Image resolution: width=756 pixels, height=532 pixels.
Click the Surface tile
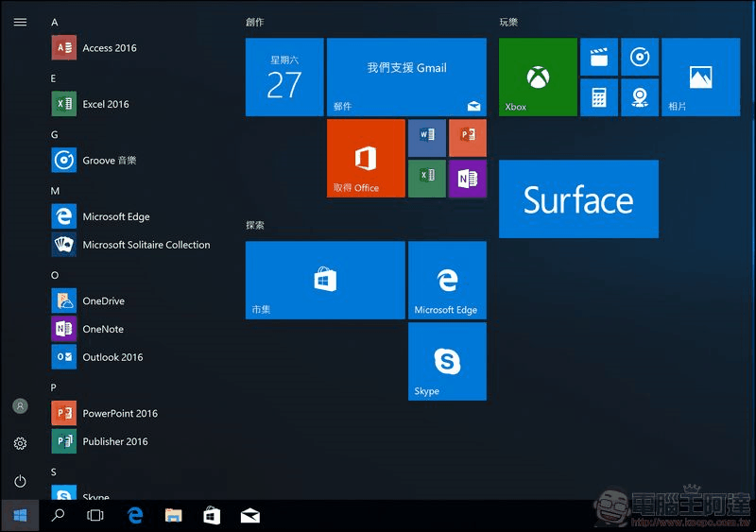pyautogui.click(x=578, y=198)
